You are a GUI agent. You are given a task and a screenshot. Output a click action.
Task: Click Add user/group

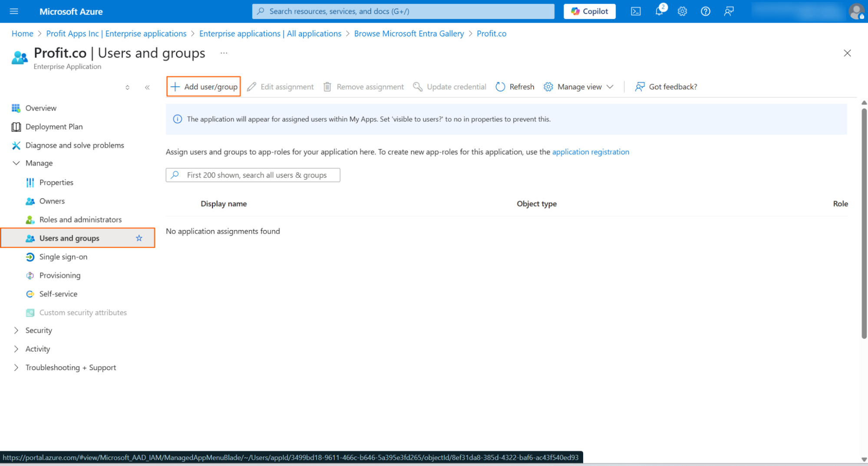point(204,86)
